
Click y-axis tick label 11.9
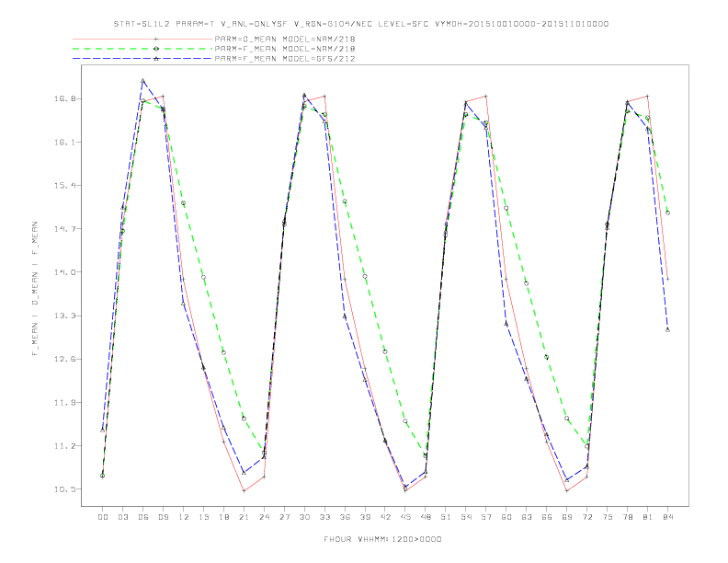click(x=64, y=403)
